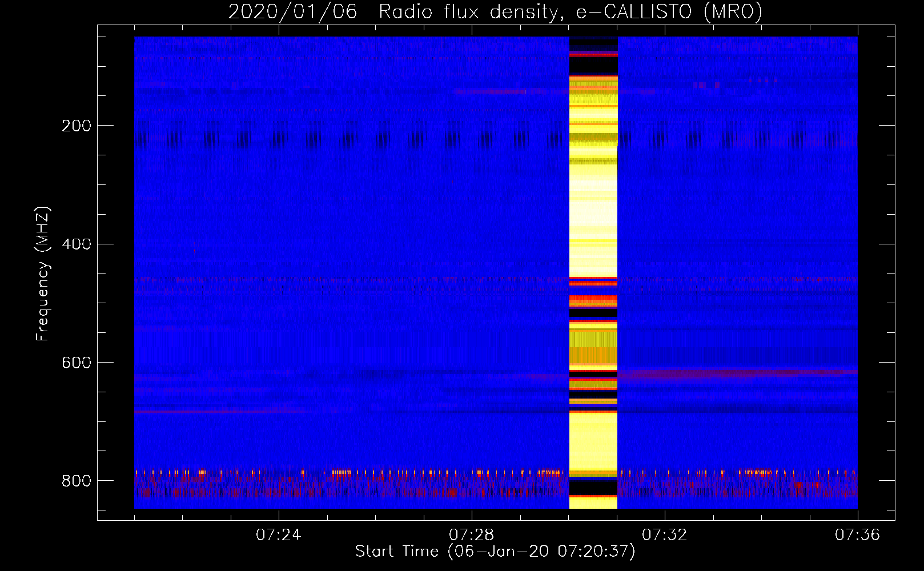Select the '400' frequency axis label
Screen dimensions: 924x571
click(77, 244)
